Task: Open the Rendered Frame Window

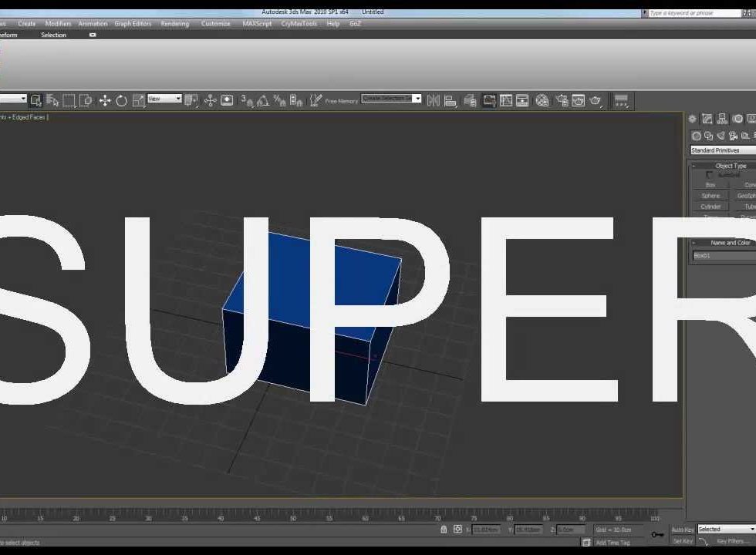Action: pos(578,101)
